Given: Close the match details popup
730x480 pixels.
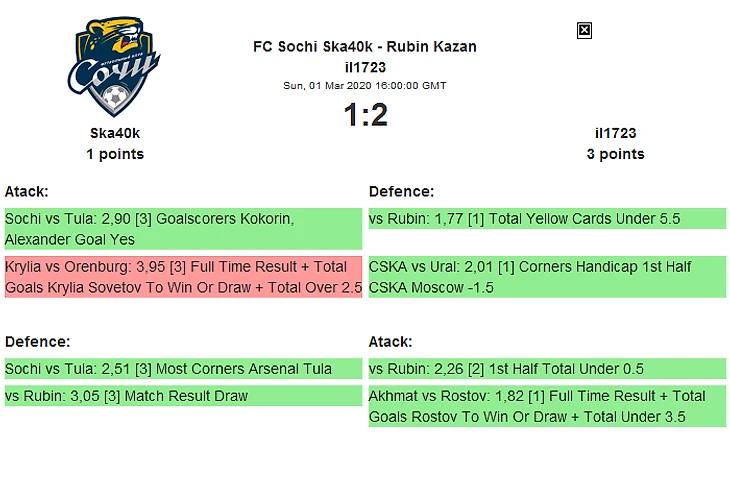Looking at the screenshot, I should 584,31.
